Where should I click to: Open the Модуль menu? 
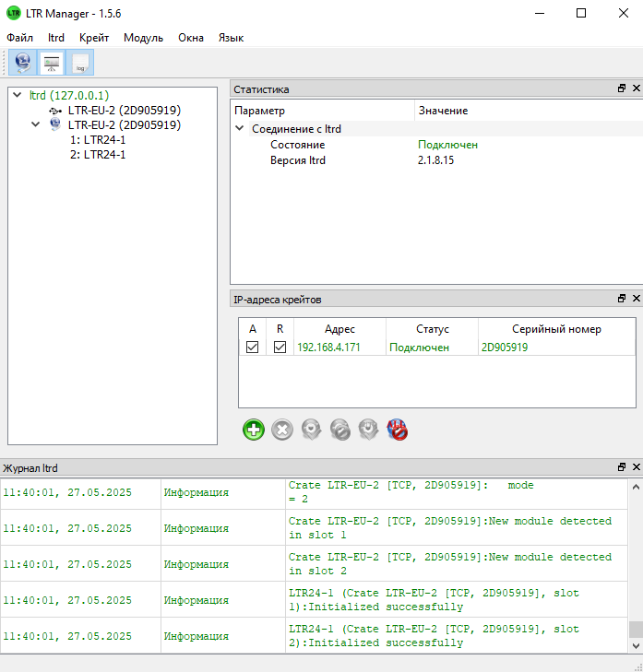point(143,38)
